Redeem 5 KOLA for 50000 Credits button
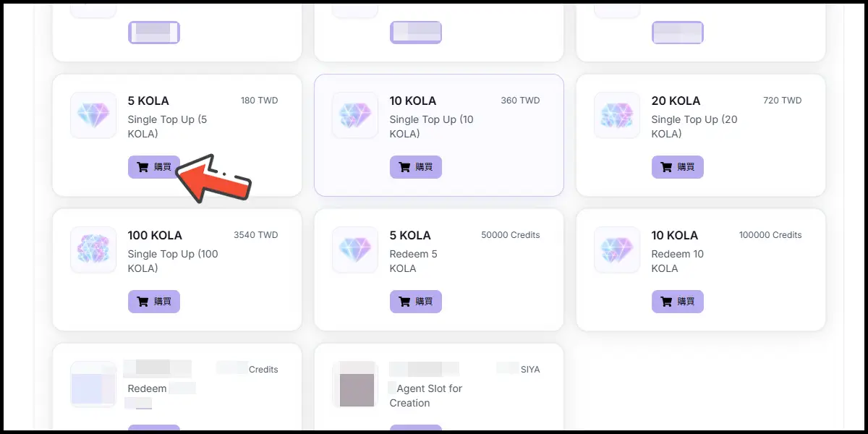 point(416,302)
